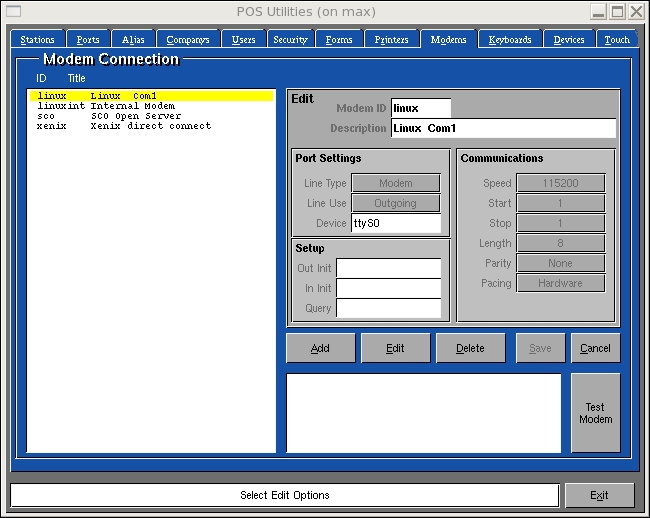The height and width of the screenshot is (518, 650).
Task: Open the Length 8 selector
Action: 560,243
